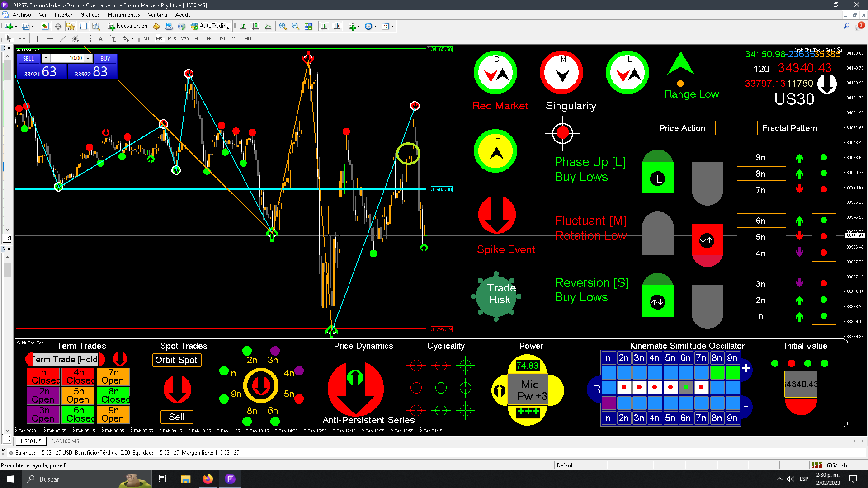This screenshot has width=868, height=488.
Task: Click the lot size input field
Action: (68, 58)
